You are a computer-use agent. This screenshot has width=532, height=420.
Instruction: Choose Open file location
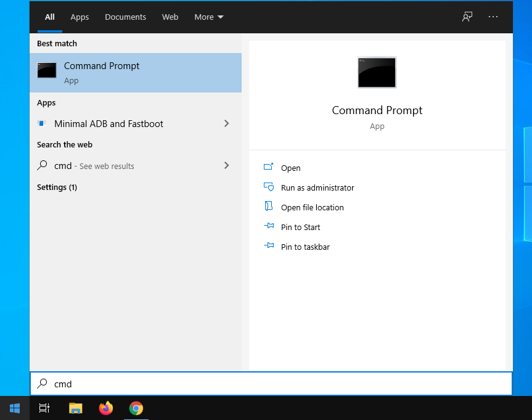tap(312, 207)
